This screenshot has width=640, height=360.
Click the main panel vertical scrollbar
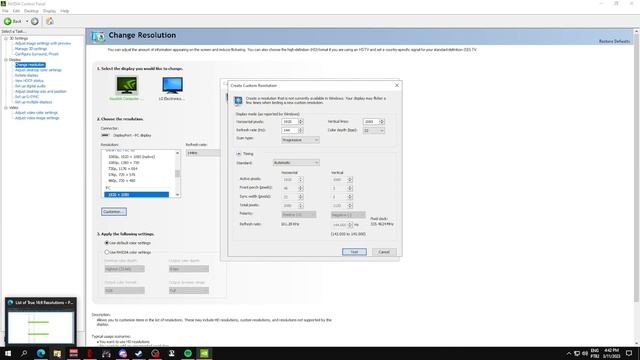point(636,167)
